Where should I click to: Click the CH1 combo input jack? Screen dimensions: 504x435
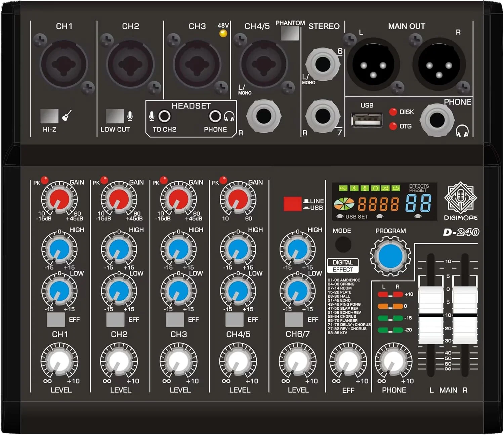64,64
